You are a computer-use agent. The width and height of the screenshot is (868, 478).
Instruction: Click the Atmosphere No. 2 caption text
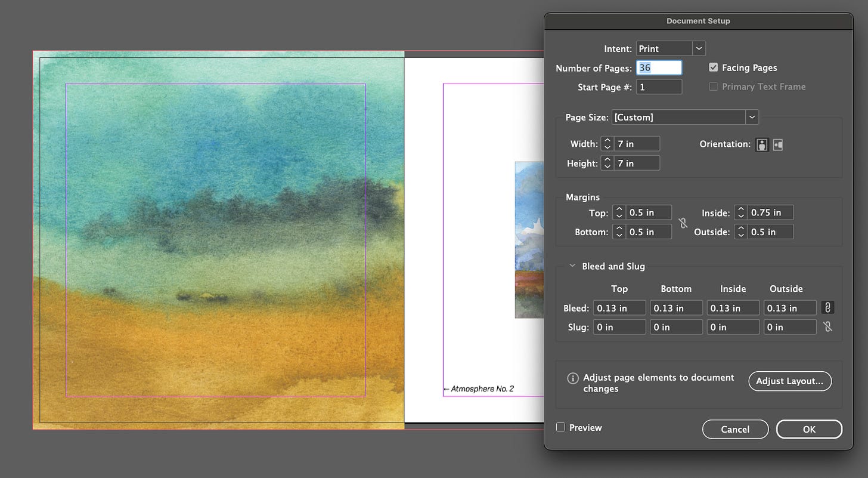[479, 389]
